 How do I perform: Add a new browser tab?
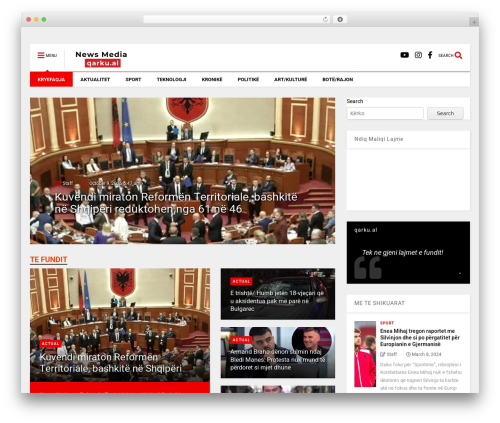click(474, 22)
